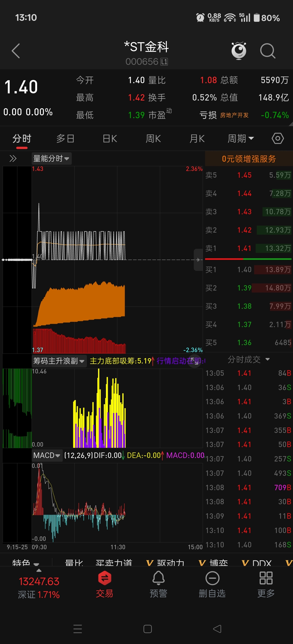Expand the index bar up arrow
The image size is (293, 644).
tap(39, 570)
